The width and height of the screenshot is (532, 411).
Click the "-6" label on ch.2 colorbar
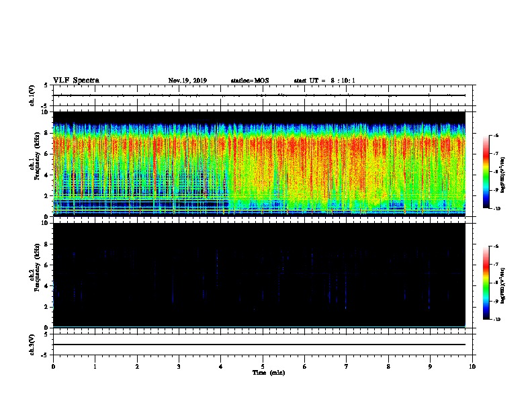496,246
